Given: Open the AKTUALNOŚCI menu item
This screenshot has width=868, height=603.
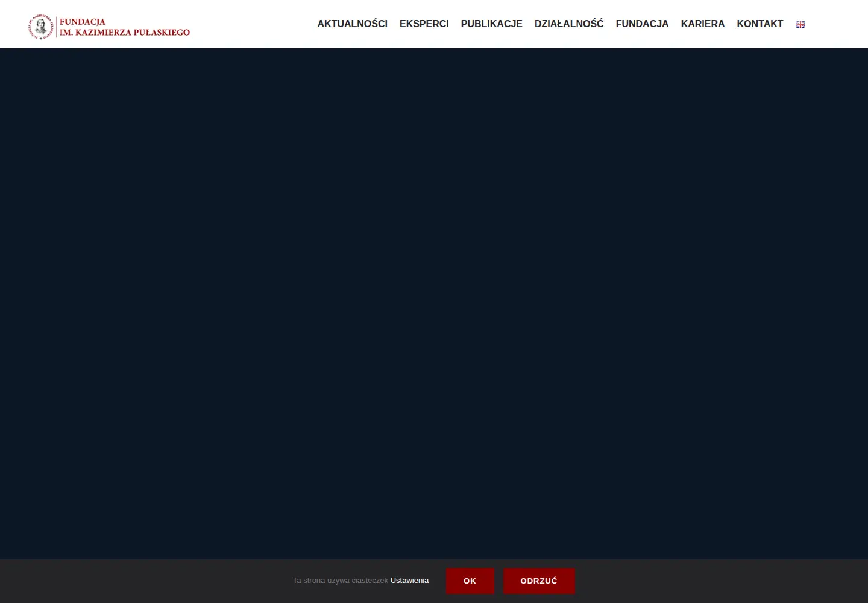Looking at the screenshot, I should (353, 24).
